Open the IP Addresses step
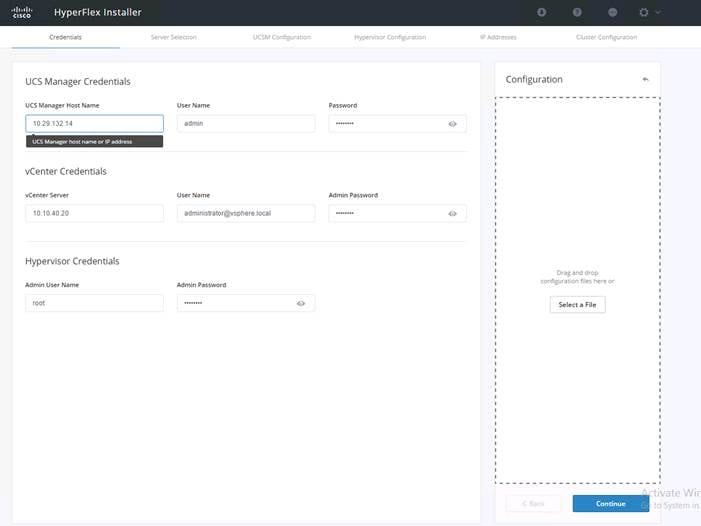 498,37
